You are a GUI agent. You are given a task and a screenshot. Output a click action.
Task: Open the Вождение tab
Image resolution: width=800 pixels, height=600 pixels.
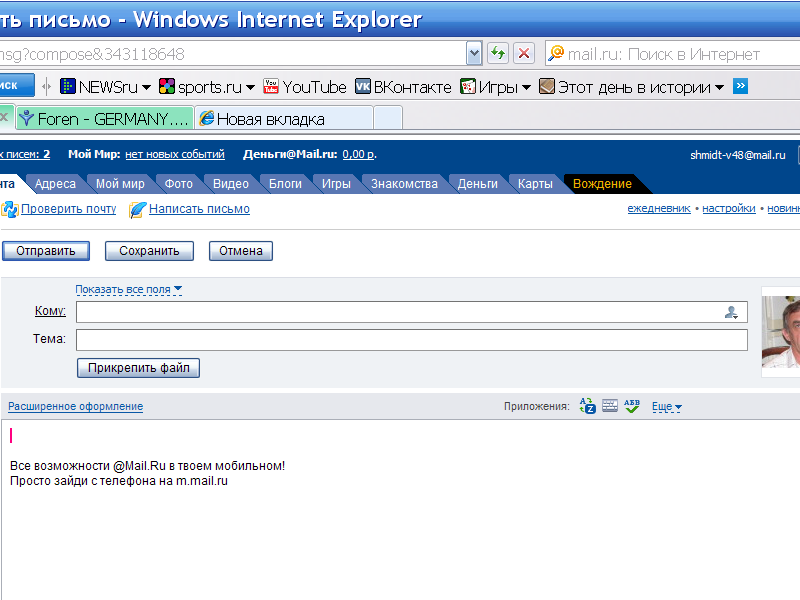pos(602,184)
